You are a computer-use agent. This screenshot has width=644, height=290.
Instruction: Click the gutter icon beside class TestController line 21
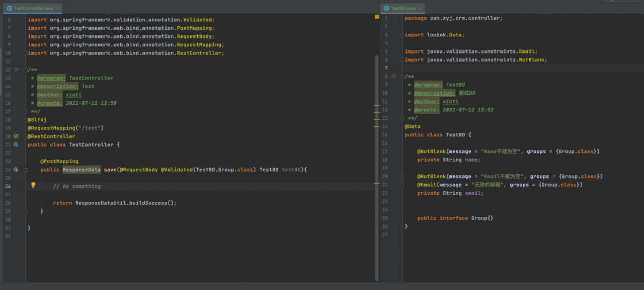coord(16,144)
